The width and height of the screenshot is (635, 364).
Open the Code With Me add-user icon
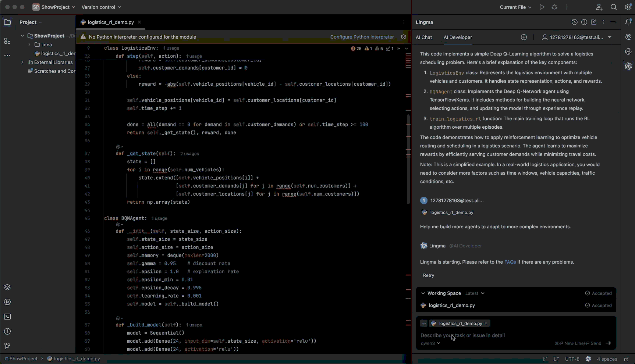point(599,7)
